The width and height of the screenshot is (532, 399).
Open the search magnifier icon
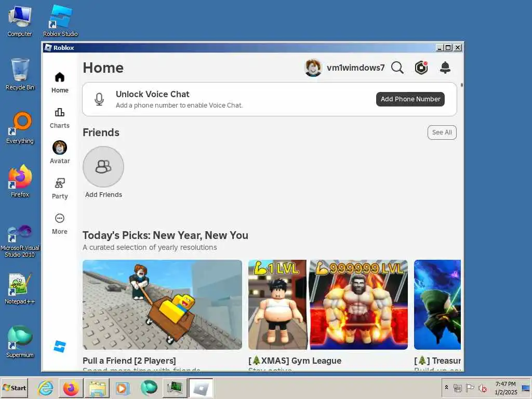(x=397, y=68)
